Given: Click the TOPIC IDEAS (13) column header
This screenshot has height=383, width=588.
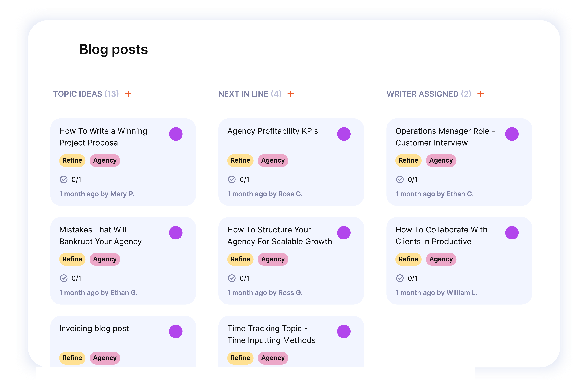Looking at the screenshot, I should coord(86,94).
